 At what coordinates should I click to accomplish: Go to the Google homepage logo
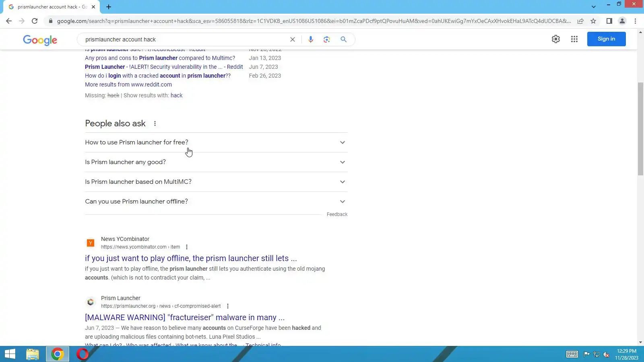[x=40, y=40]
